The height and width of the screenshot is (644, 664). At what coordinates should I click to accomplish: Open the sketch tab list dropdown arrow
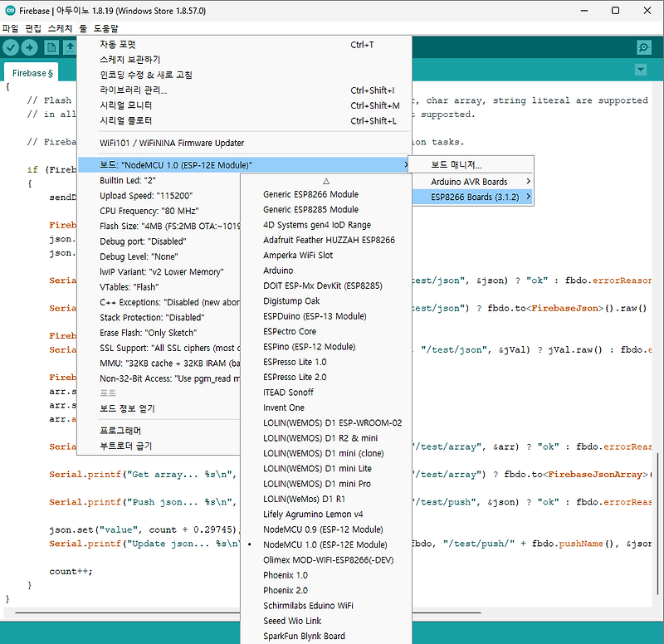click(639, 69)
